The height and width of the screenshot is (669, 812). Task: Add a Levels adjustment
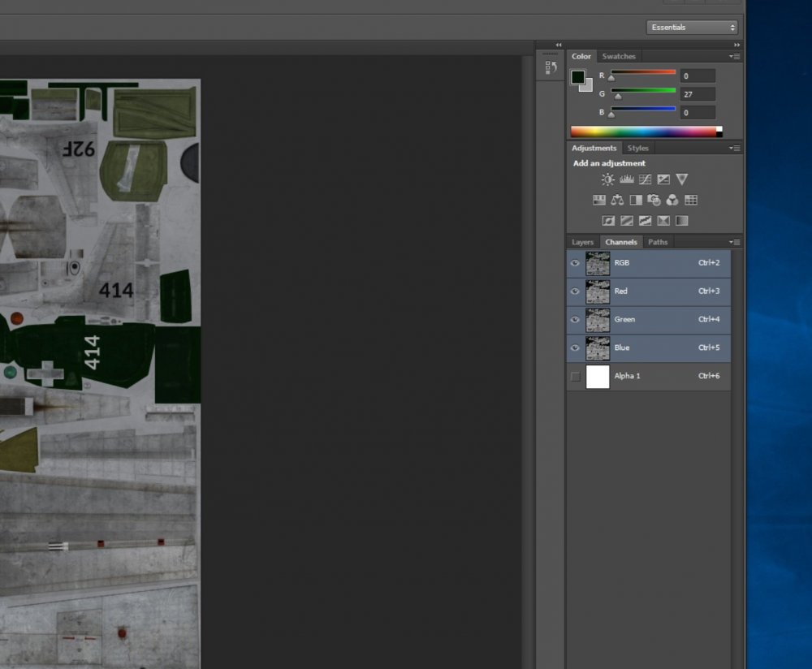[x=626, y=179]
